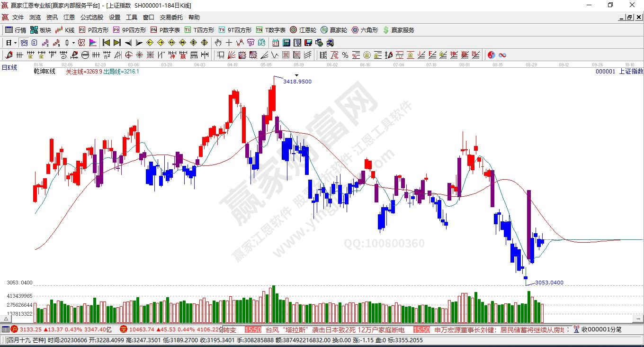
Task: Click the 3418.9500 high price label
Action: (297, 82)
